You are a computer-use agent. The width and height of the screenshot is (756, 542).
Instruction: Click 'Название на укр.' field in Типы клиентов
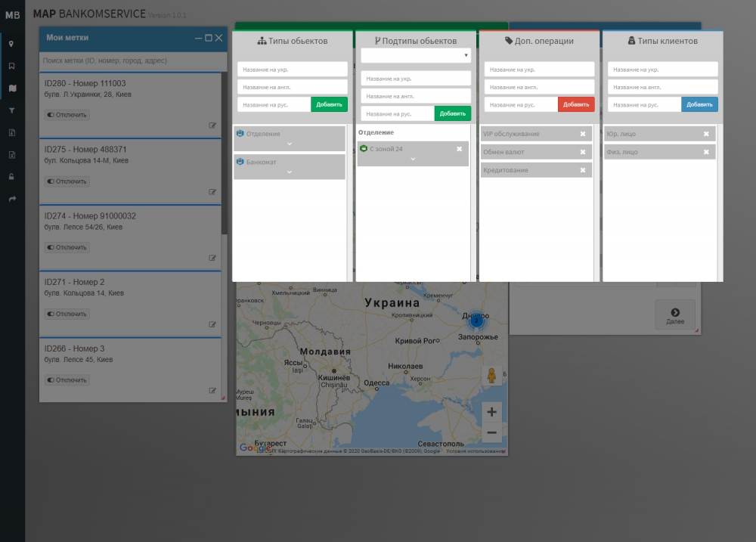[x=662, y=70]
